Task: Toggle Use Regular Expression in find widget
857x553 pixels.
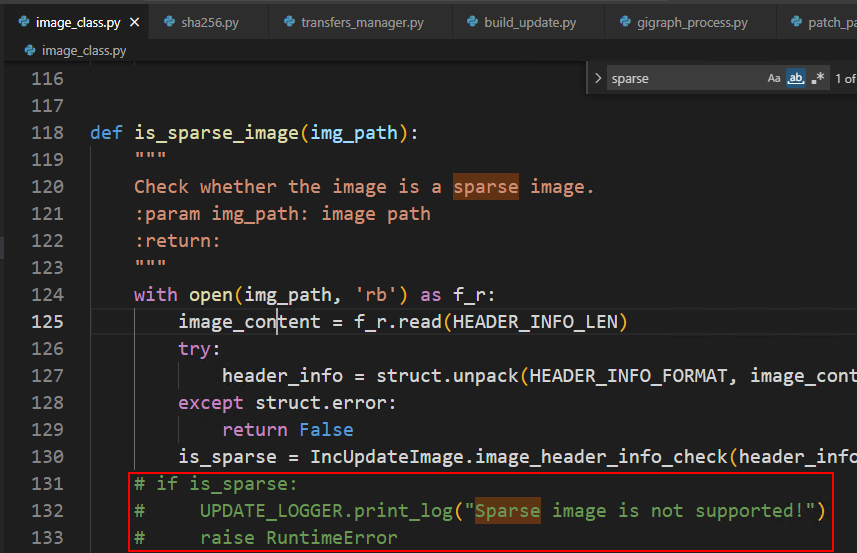Action: [818, 78]
